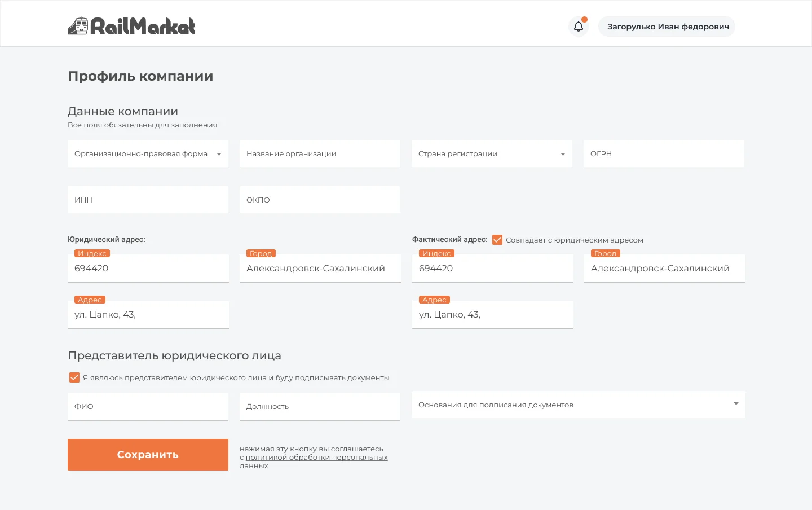The width and height of the screenshot is (812, 510).
Task: Expand Организационно-правовая форма dropdown
Action: pyautogui.click(x=148, y=153)
